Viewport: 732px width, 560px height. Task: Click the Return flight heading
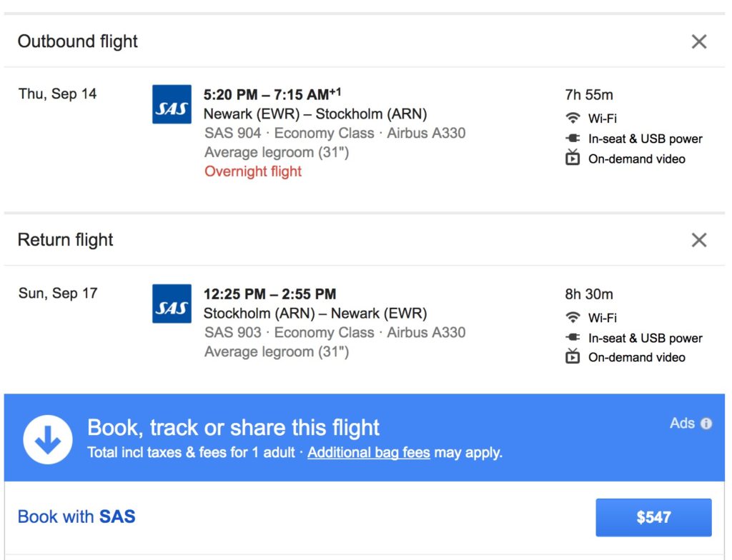coord(66,240)
